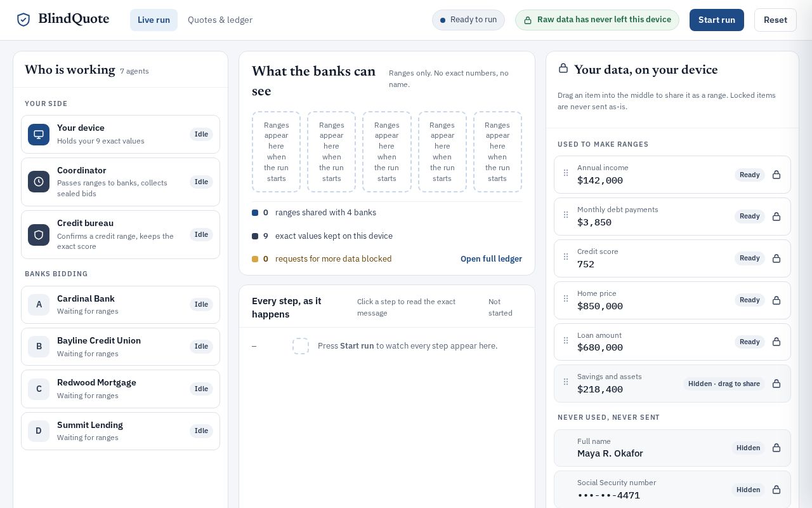Viewport: 812px width, 508px height.
Task: Select Cardinal Bank's letter A badge
Action: [39, 305]
